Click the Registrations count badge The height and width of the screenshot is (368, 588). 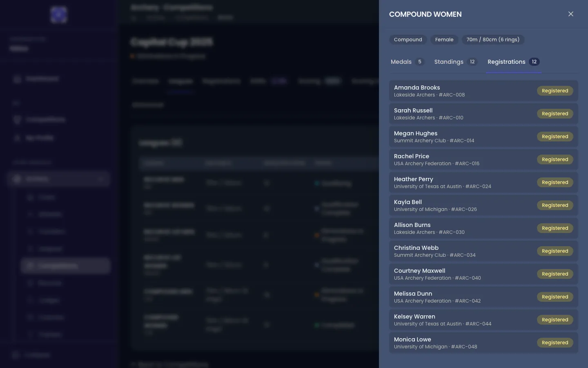(534, 62)
